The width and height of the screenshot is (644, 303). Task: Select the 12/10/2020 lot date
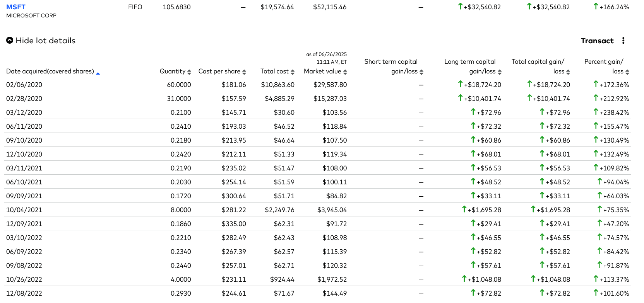click(x=24, y=154)
